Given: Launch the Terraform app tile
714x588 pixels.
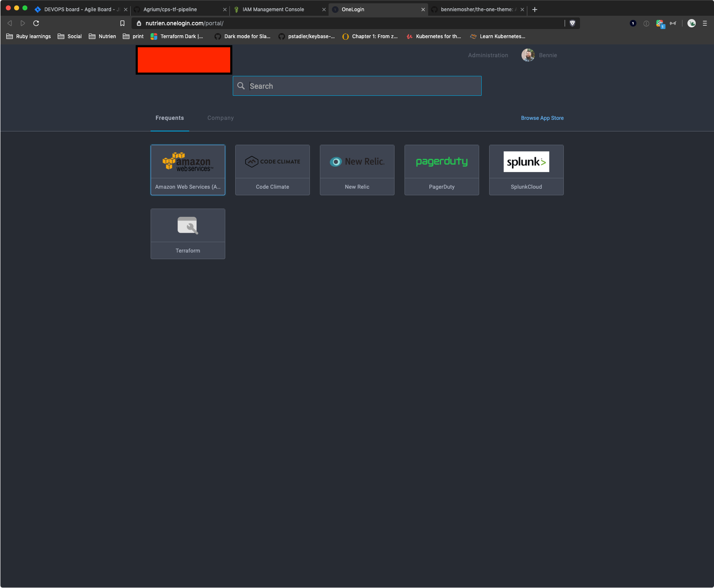Looking at the screenshot, I should tap(188, 234).
